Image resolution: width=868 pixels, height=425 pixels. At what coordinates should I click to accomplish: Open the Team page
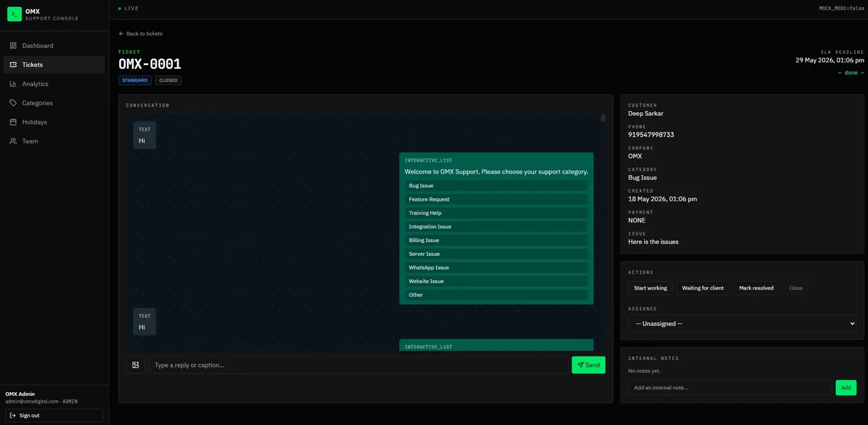(54, 142)
